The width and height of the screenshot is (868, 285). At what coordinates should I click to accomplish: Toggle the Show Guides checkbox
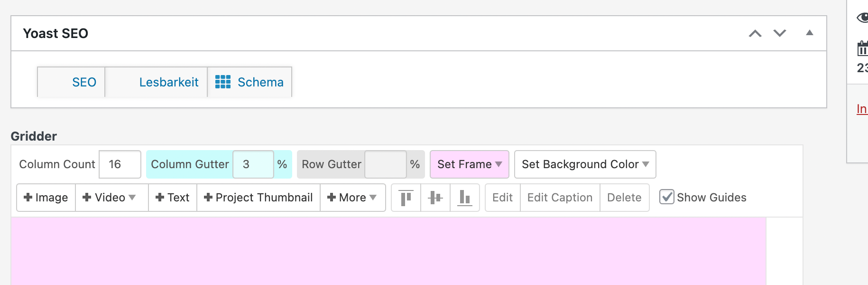tap(667, 197)
